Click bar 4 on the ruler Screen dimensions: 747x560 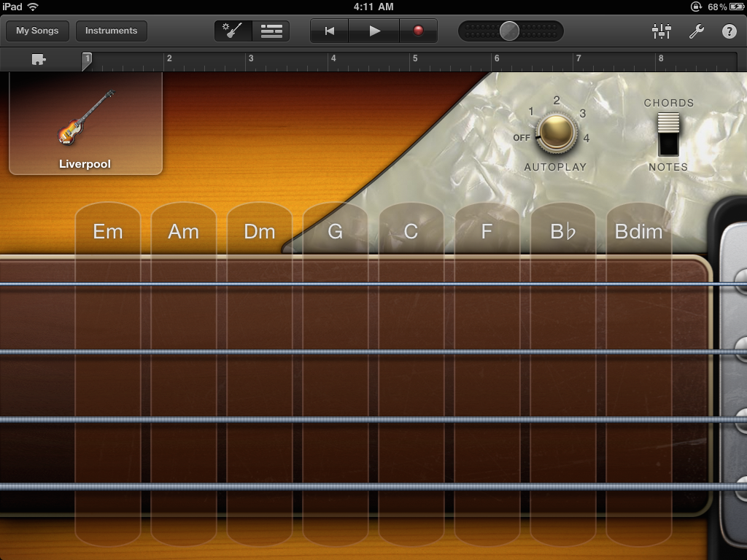(x=333, y=58)
